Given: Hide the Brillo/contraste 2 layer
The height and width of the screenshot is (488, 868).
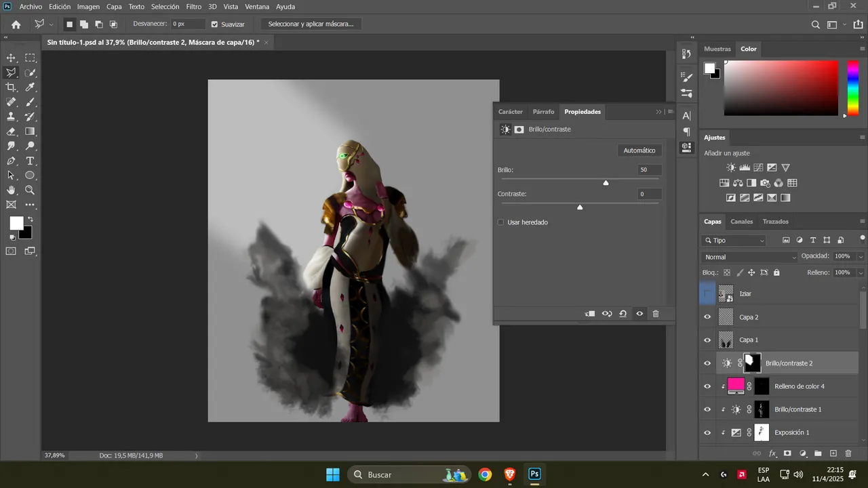Looking at the screenshot, I should point(707,363).
